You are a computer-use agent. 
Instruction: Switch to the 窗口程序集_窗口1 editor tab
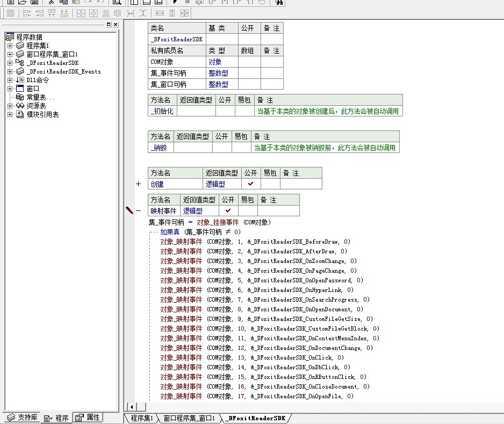point(188,418)
